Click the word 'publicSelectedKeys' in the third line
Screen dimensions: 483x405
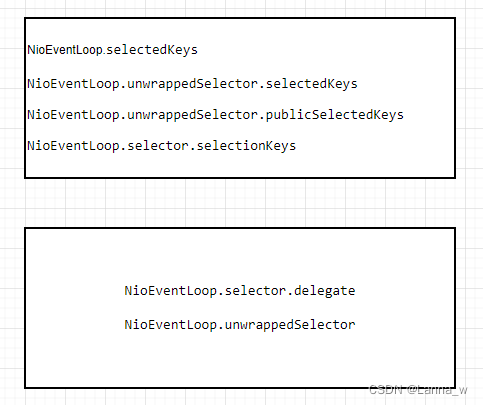click(335, 115)
